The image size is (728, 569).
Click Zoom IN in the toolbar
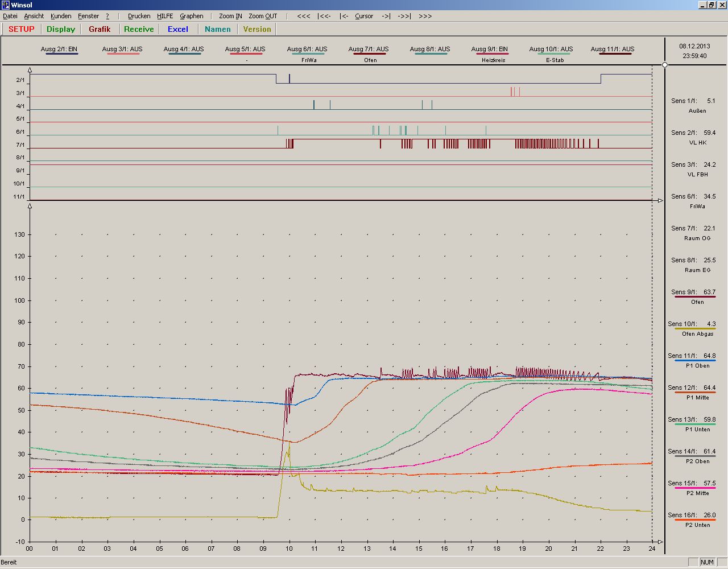(x=230, y=16)
